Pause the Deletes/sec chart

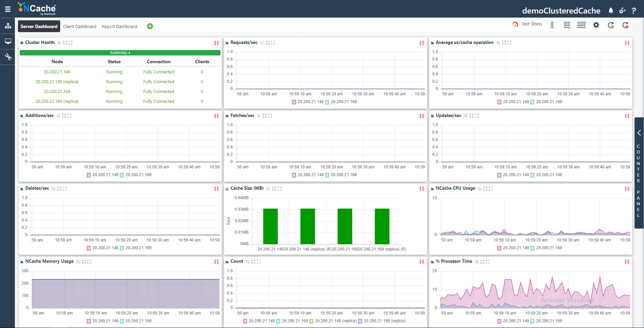pyautogui.click(x=216, y=189)
